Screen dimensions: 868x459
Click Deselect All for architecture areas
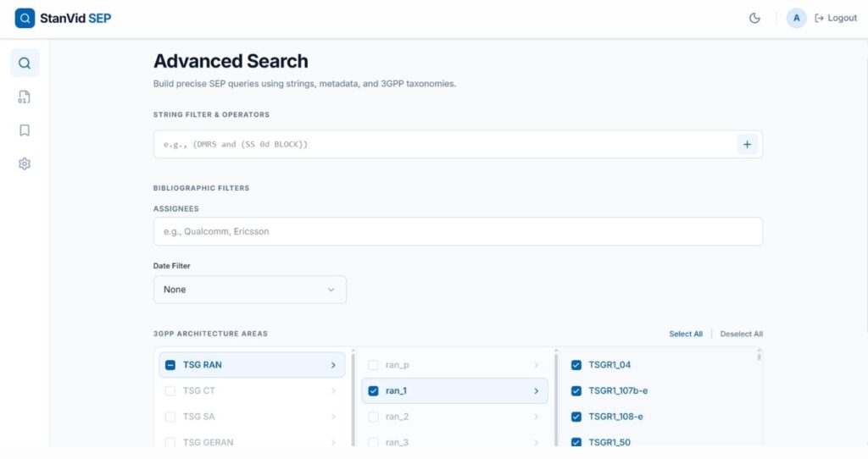point(741,334)
